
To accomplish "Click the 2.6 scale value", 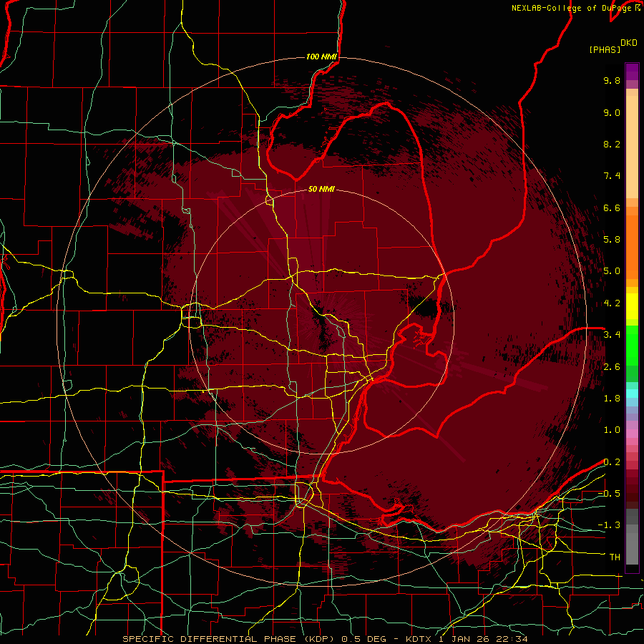I will pyautogui.click(x=612, y=367).
